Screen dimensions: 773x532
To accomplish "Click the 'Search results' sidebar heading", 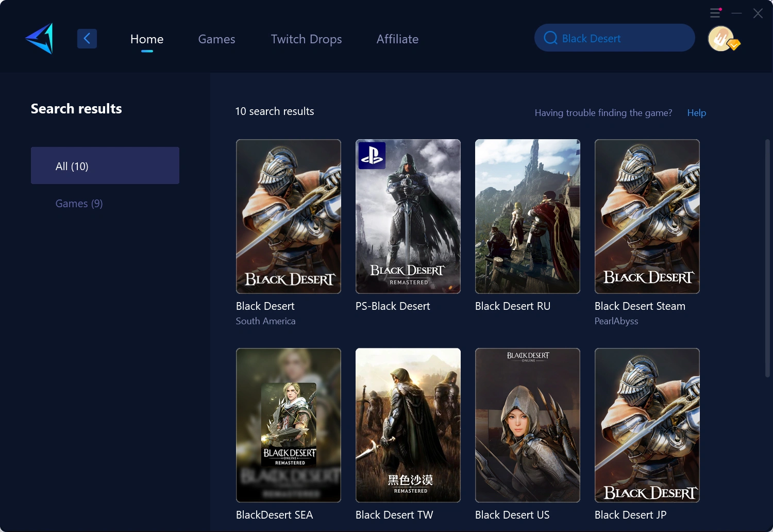I will pyautogui.click(x=76, y=109).
